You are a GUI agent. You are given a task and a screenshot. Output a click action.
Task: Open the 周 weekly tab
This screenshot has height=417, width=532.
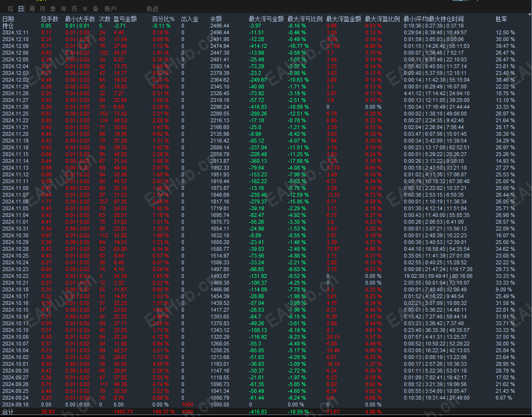[32, 9]
